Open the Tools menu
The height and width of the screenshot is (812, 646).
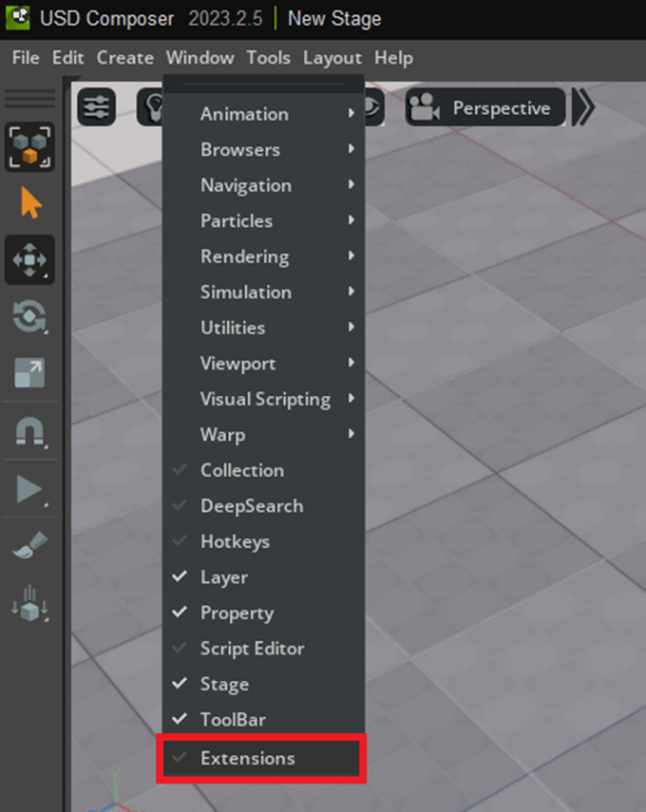(268, 58)
